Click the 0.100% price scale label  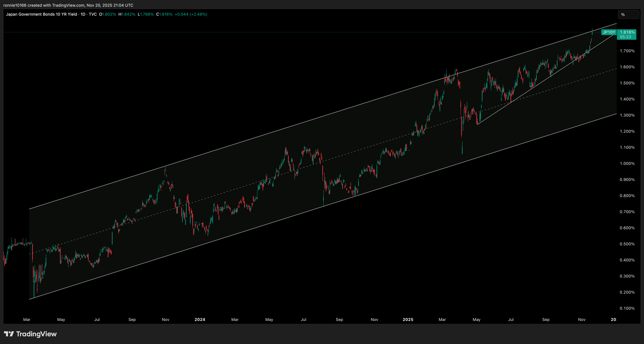(627, 308)
